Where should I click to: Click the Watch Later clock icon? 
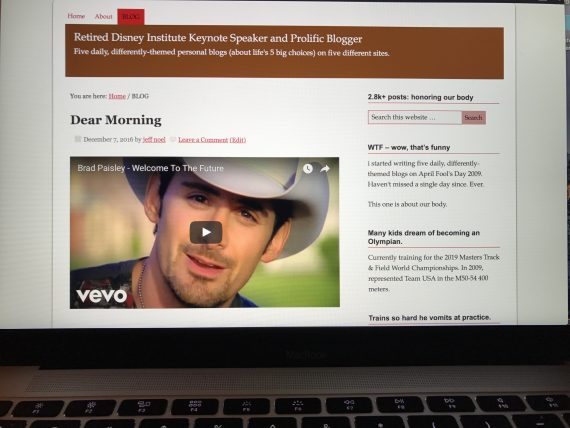coord(308,168)
